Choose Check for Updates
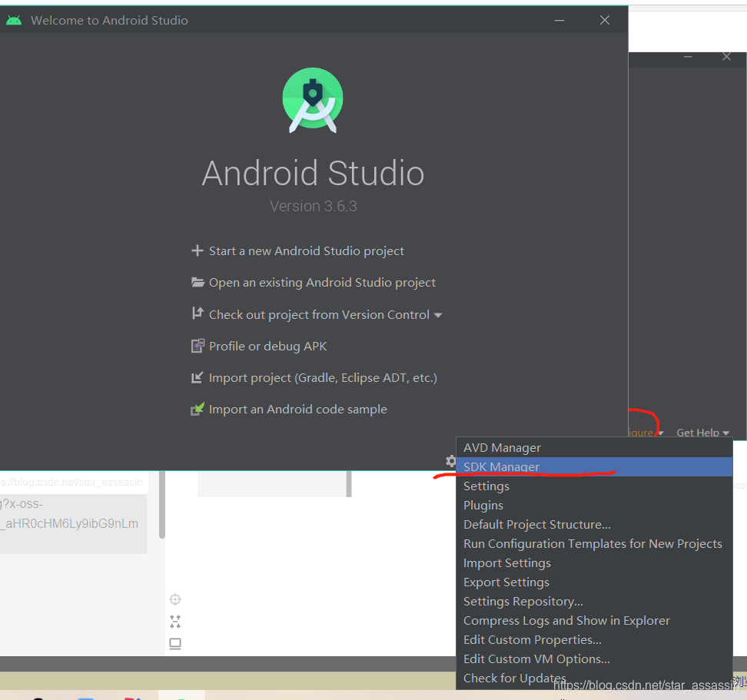This screenshot has width=747, height=700. tap(594, 678)
